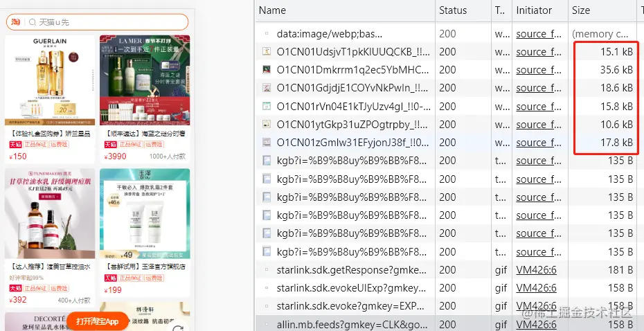Select the allin.mb.feeds request row
Screen dimensions: 644x331
click(x=447, y=324)
